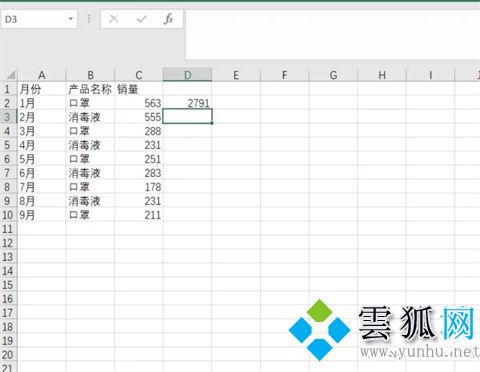Screen dimensions: 480x372
Task: Click the cell containing 5月
Action: (x=41, y=159)
